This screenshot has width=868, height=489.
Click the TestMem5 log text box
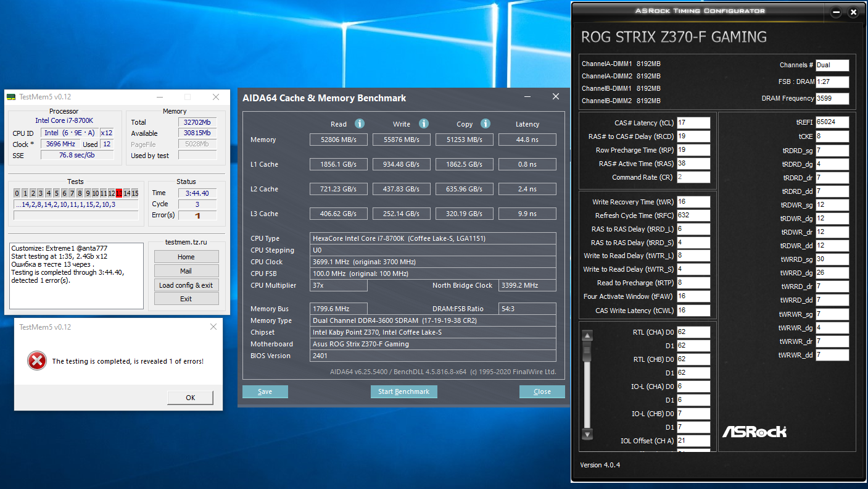76,275
